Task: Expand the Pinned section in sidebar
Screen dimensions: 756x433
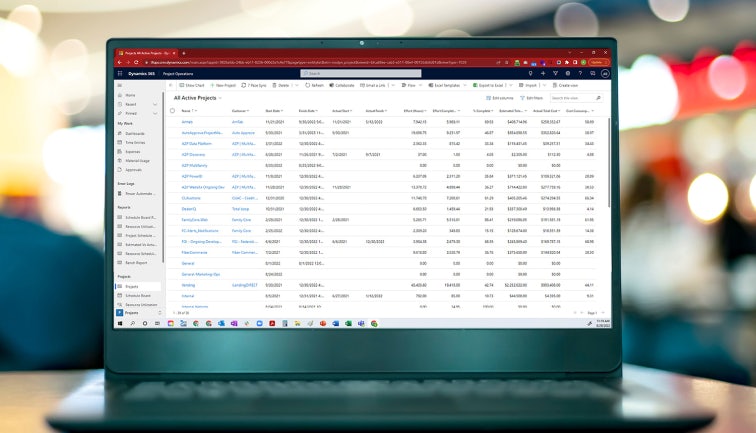Action: [x=155, y=113]
